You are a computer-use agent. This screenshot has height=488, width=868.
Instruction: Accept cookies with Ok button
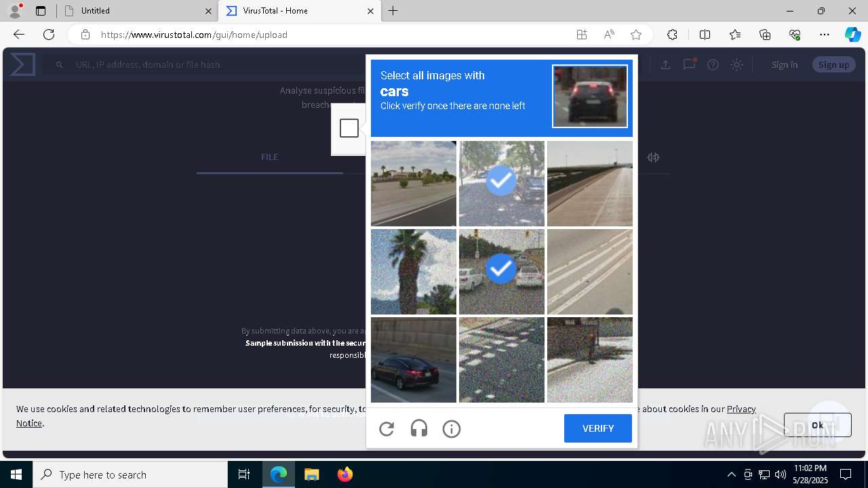point(818,425)
